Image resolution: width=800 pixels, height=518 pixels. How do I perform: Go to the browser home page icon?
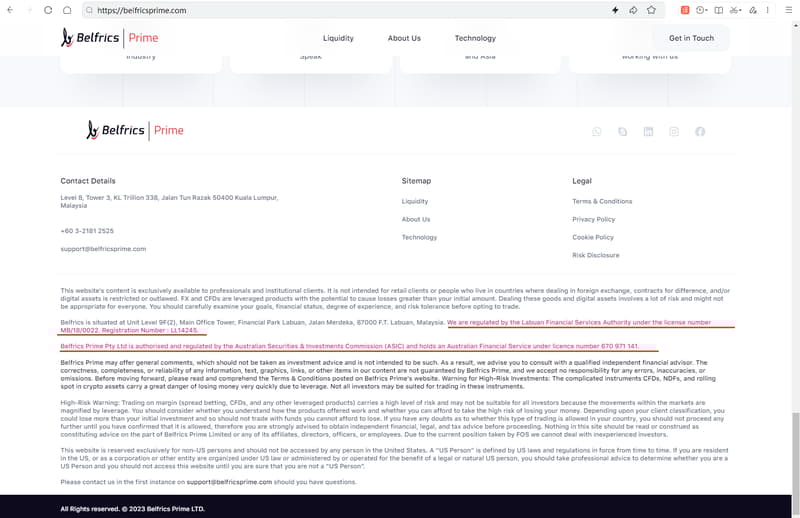tap(67, 10)
